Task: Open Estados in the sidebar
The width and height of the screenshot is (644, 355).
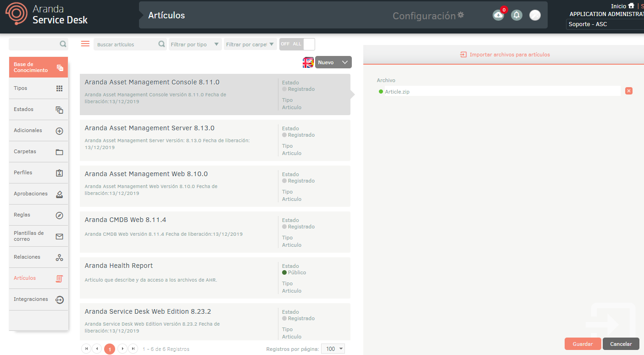Action: tap(39, 110)
